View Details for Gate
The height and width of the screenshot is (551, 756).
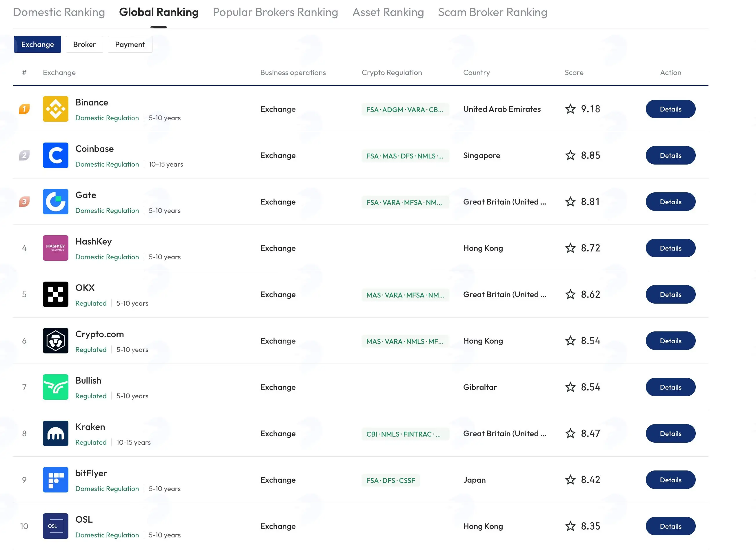[670, 202]
